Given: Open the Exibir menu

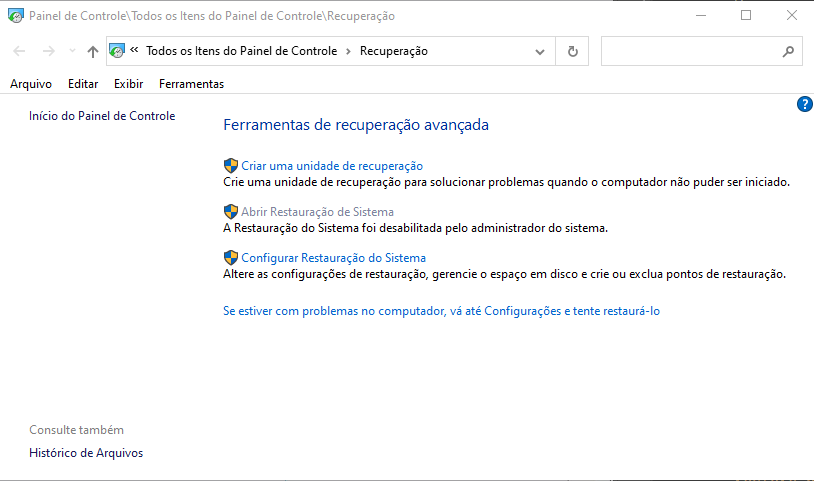Looking at the screenshot, I should [x=128, y=84].
